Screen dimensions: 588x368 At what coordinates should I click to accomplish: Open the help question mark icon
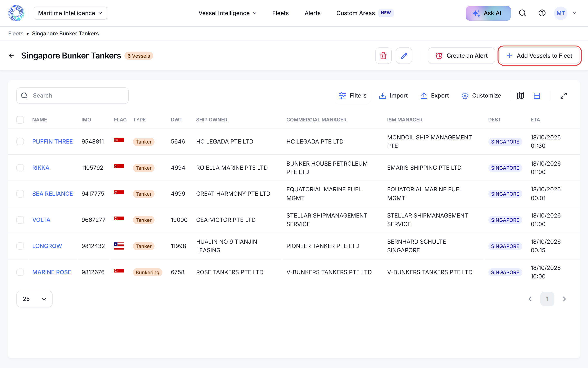(542, 13)
